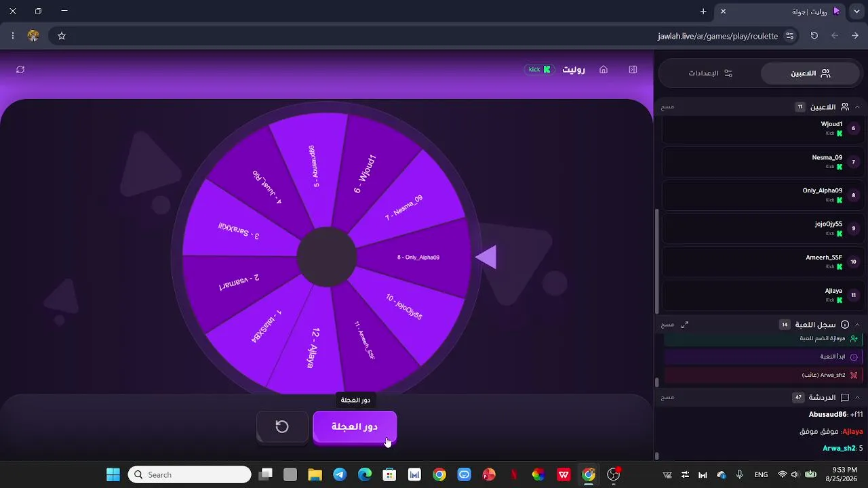Click the players list scrollbar
This screenshot has height=488, width=868.
click(656, 261)
